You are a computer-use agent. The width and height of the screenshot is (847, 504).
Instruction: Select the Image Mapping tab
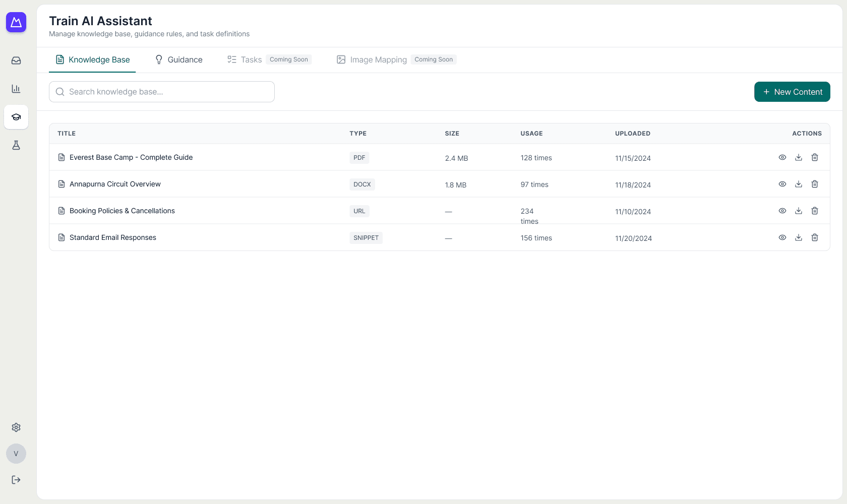[x=396, y=59]
